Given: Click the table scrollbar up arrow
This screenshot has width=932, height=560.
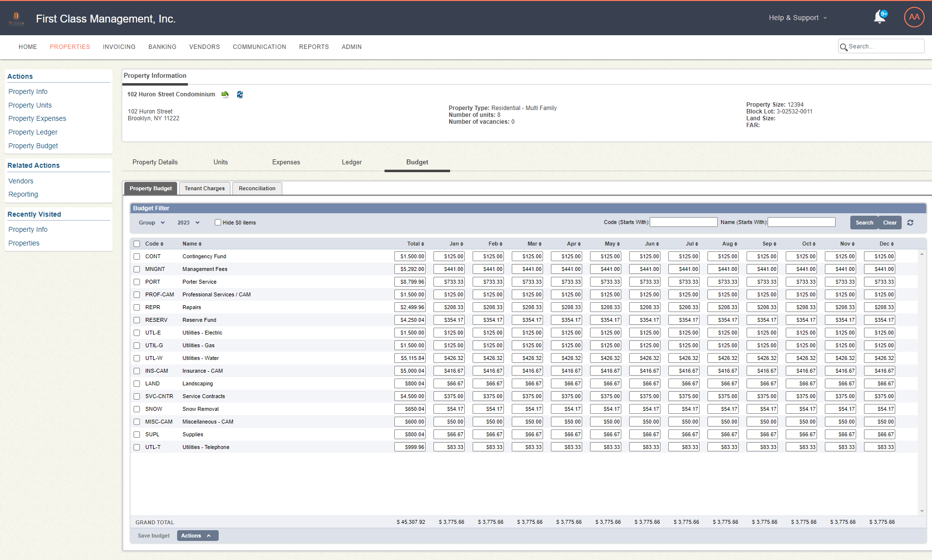Looking at the screenshot, I should click(x=922, y=254).
